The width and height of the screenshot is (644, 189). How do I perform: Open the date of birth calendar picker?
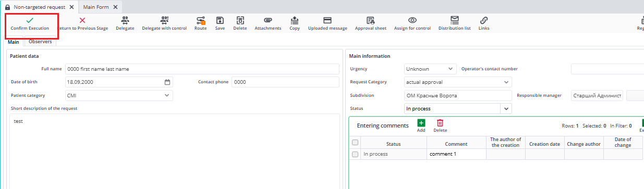(167, 82)
